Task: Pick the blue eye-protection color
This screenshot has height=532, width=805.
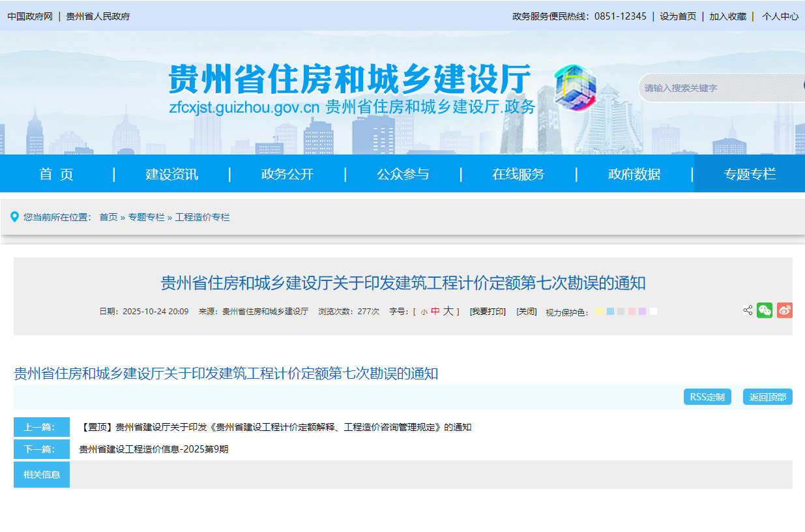Action: point(610,312)
